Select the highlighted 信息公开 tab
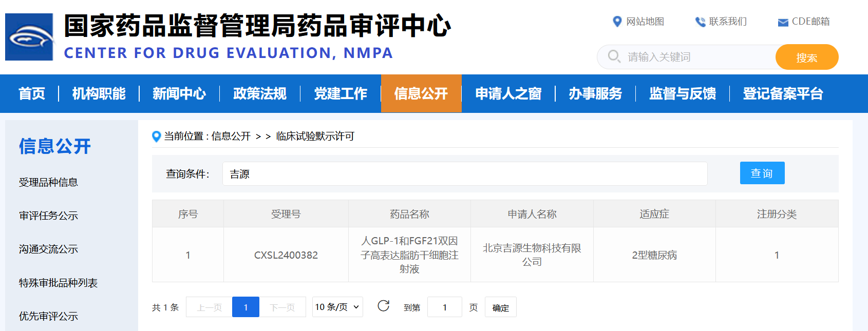Image resolution: width=868 pixels, height=331 pixels. pyautogui.click(x=421, y=93)
